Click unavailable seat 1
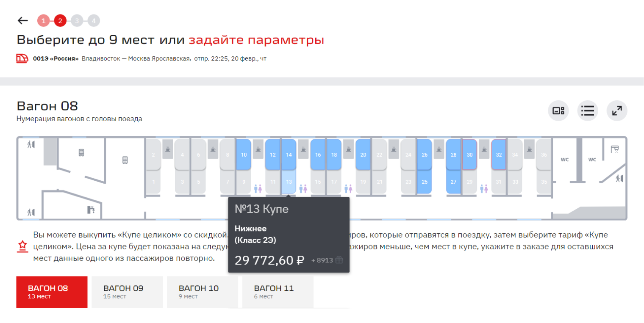Image resolution: width=644 pixels, height=323 pixels. (153, 182)
